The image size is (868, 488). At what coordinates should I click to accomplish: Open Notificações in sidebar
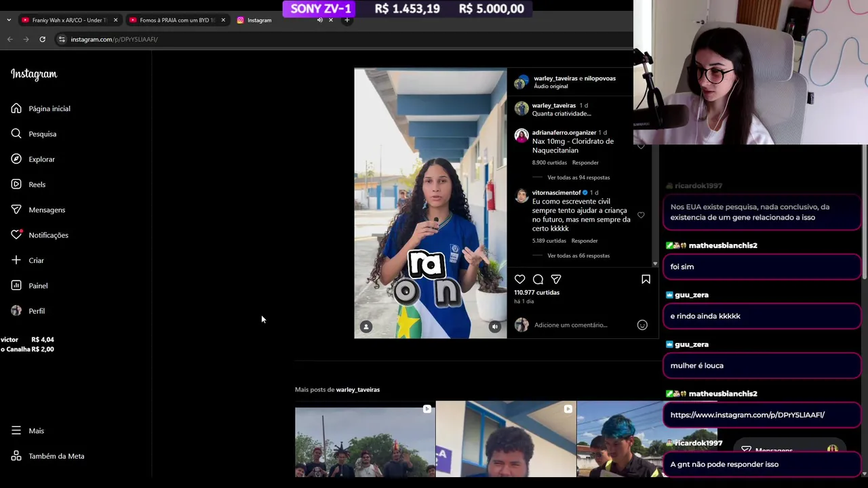pos(48,235)
